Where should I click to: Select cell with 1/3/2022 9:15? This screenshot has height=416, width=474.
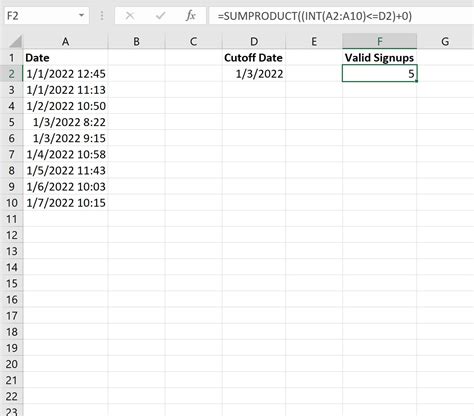pyautogui.click(x=65, y=138)
